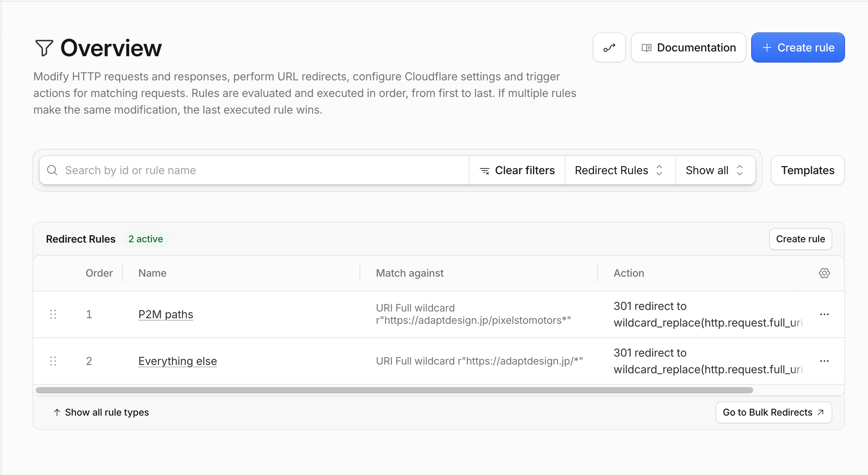Open more actions menu for P2M paths
This screenshot has height=475, width=868.
(824, 314)
